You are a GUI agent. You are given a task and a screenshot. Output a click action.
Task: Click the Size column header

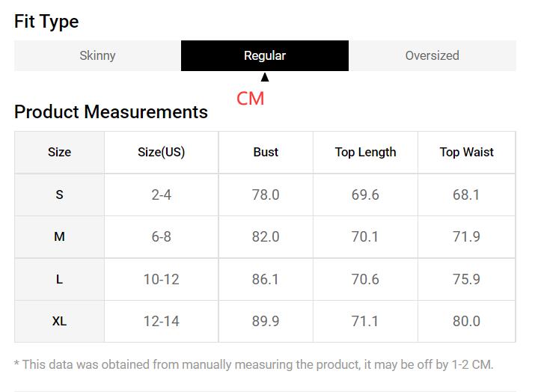coord(59,152)
